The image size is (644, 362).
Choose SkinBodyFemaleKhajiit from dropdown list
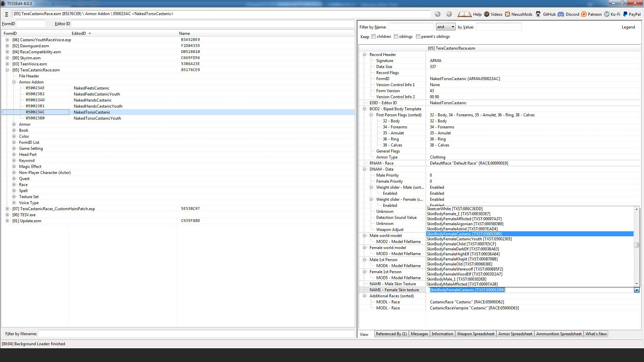click(x=530, y=259)
